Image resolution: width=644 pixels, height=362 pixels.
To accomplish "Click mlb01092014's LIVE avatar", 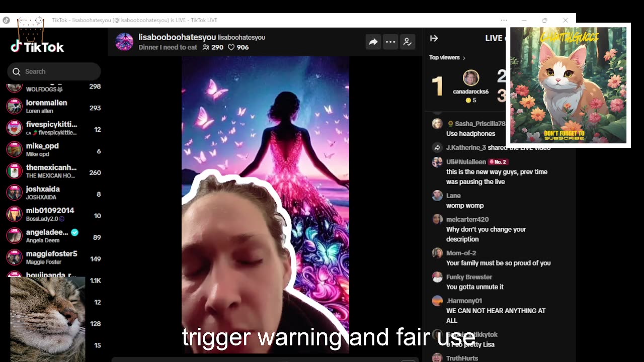I will click(x=15, y=214).
